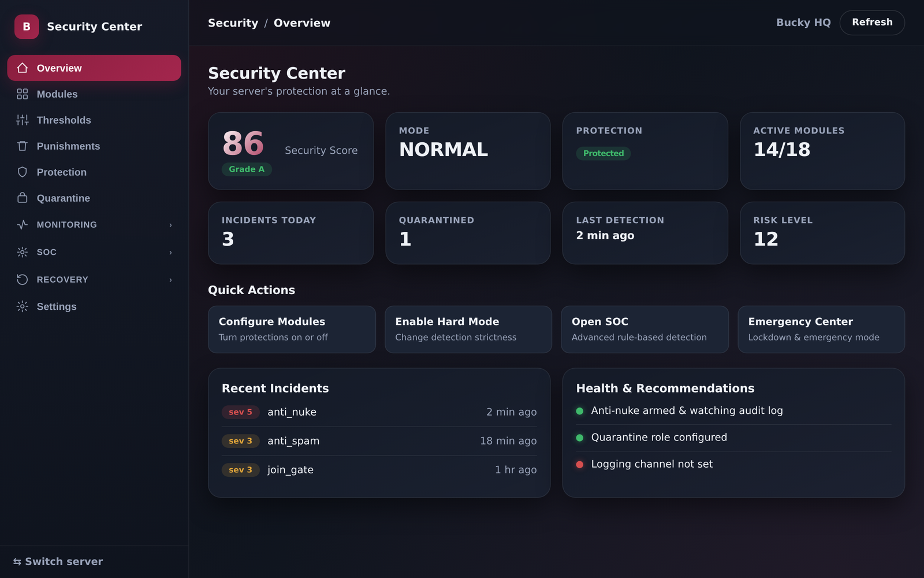Expand the SOC section chevron
Viewport: 924px width, 578px height.
pyautogui.click(x=170, y=253)
